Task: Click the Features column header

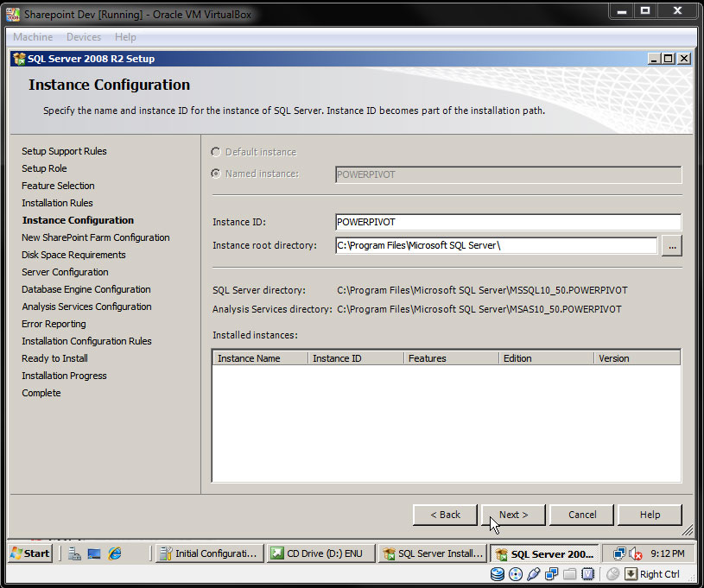Action: coord(451,358)
